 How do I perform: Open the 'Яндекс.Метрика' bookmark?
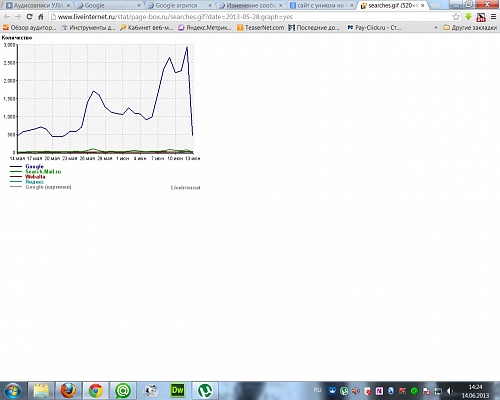click(x=205, y=28)
